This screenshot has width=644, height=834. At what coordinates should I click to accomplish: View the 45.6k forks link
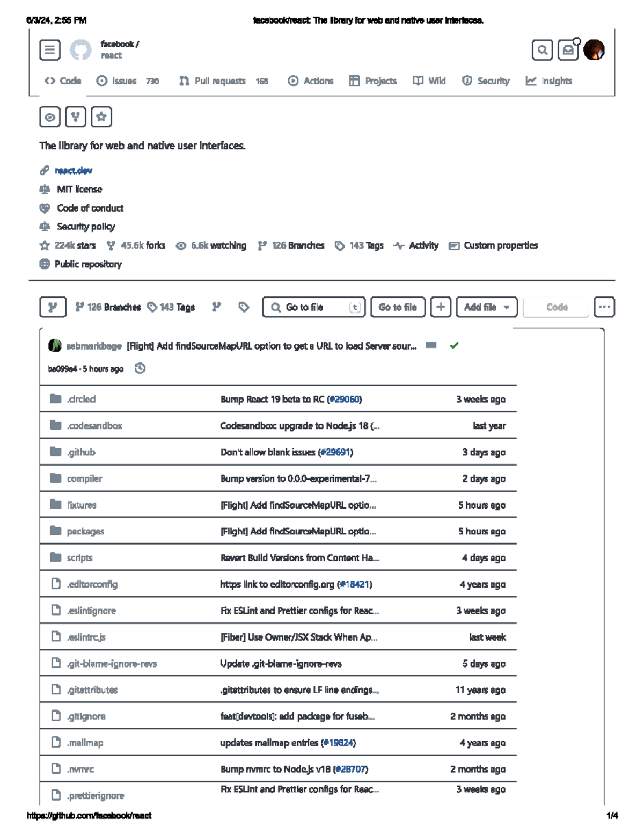pos(136,245)
